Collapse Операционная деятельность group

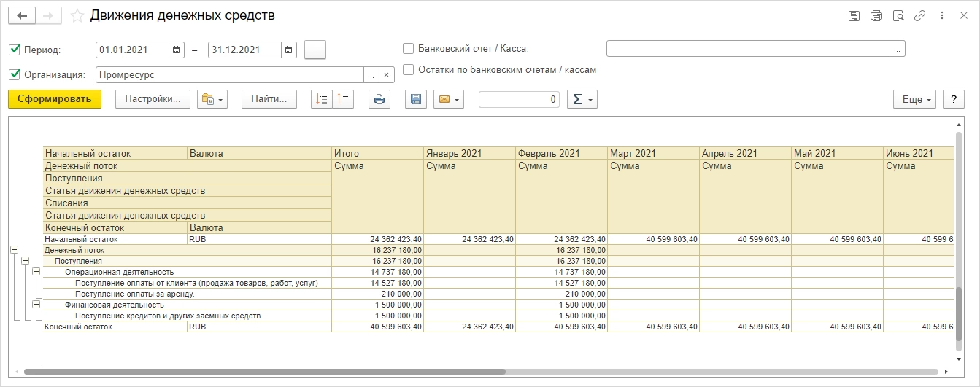(36, 271)
